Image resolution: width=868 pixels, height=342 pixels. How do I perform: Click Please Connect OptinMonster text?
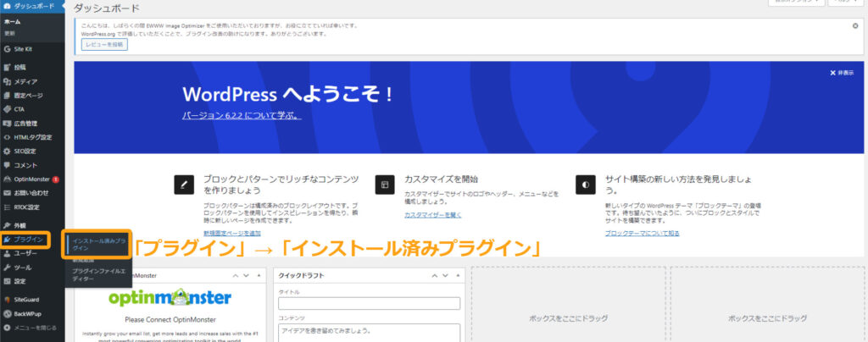pos(170,319)
